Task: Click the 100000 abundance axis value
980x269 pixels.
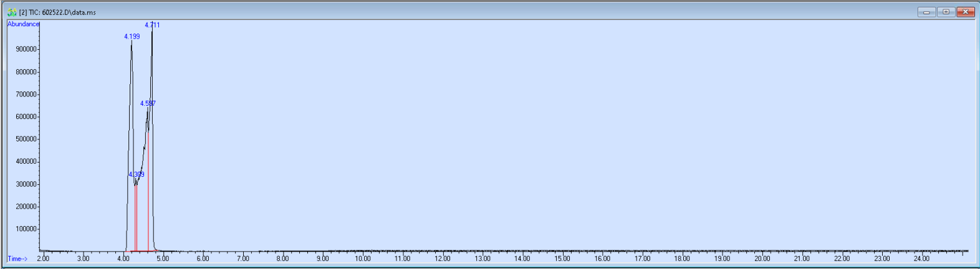Action: 26,229
